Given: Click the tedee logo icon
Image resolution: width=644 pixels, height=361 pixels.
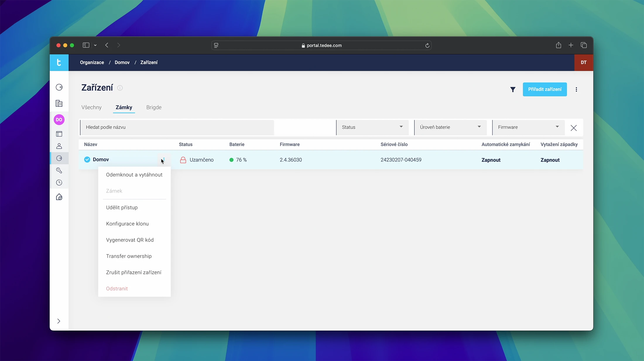Looking at the screenshot, I should (x=59, y=62).
